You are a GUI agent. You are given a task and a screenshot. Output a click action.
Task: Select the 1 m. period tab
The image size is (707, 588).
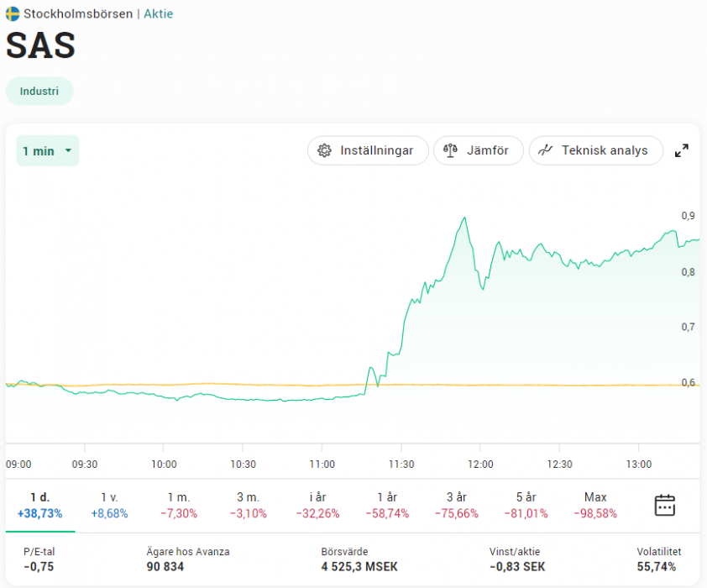point(178,505)
